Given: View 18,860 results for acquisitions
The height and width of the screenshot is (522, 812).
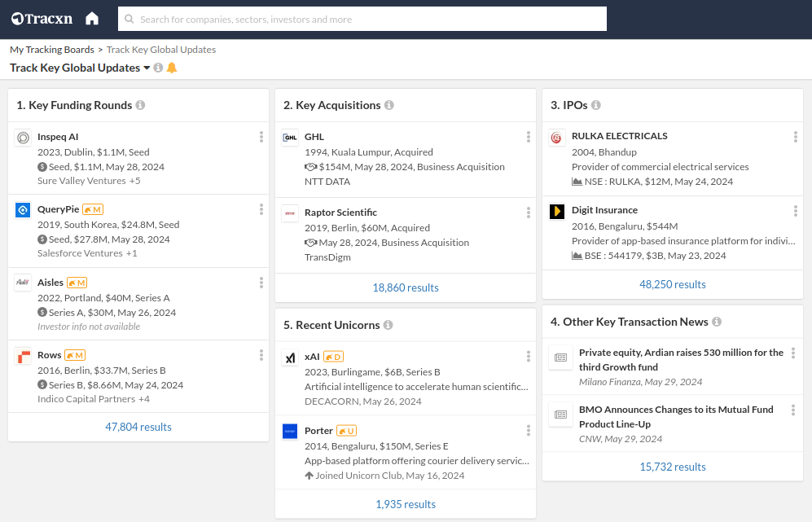Looking at the screenshot, I should (x=406, y=287).
